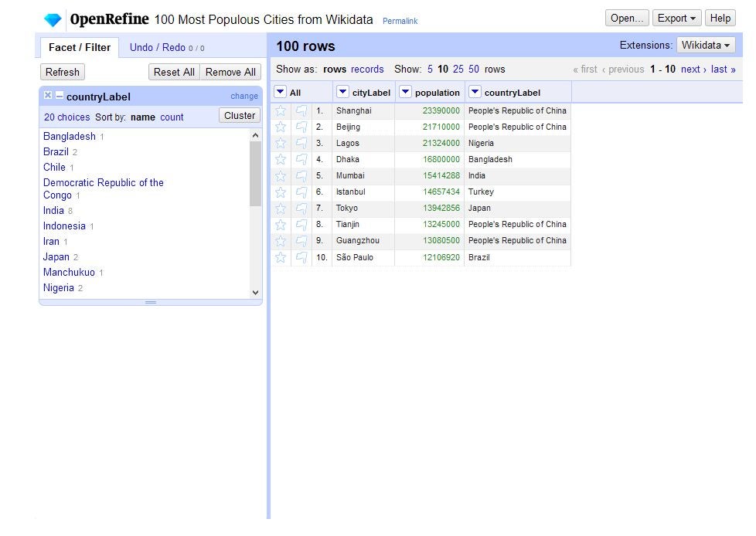Viewport: 756px width, 536px height.
Task: Click the OpenRefine diamond logo
Action: (53, 17)
